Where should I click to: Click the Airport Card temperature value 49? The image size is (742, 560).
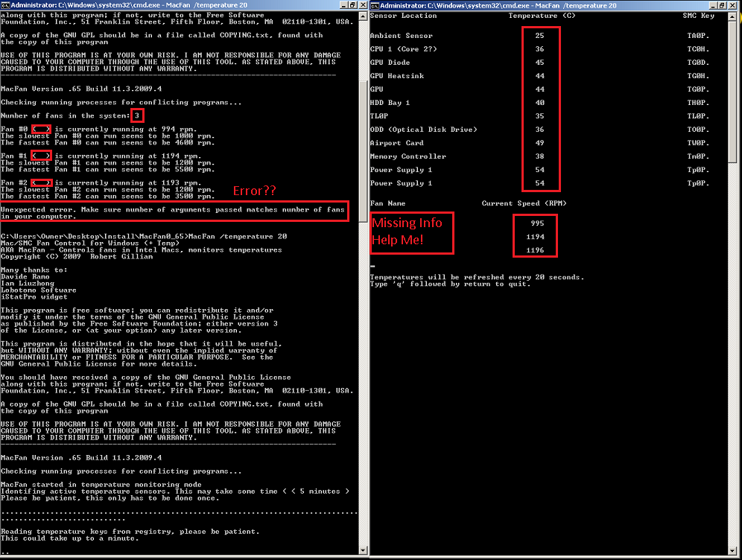(x=539, y=143)
